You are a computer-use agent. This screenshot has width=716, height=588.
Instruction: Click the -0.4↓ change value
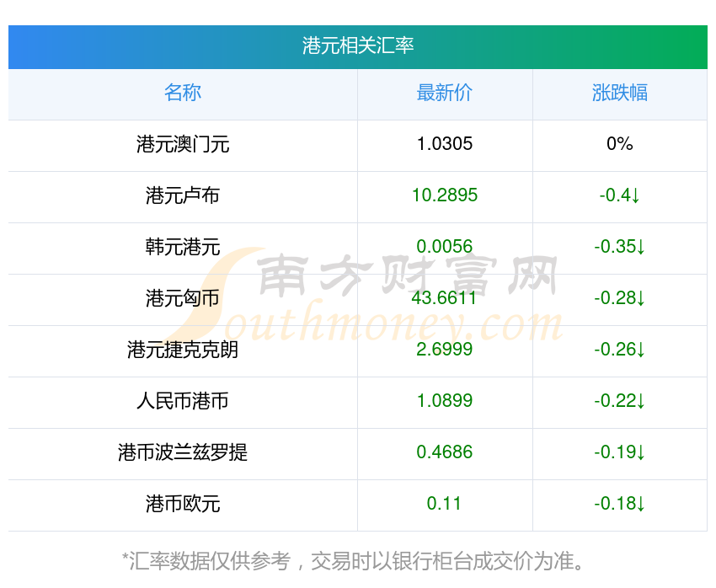tap(620, 195)
